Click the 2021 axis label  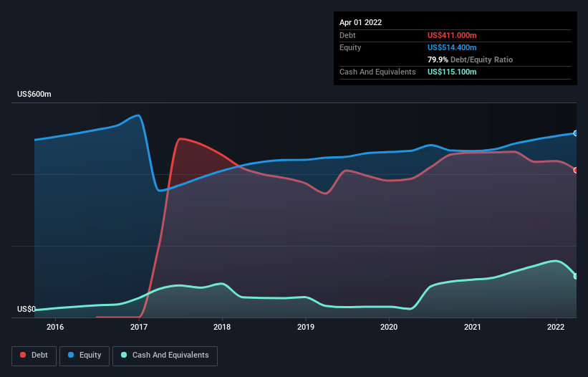tap(473, 327)
